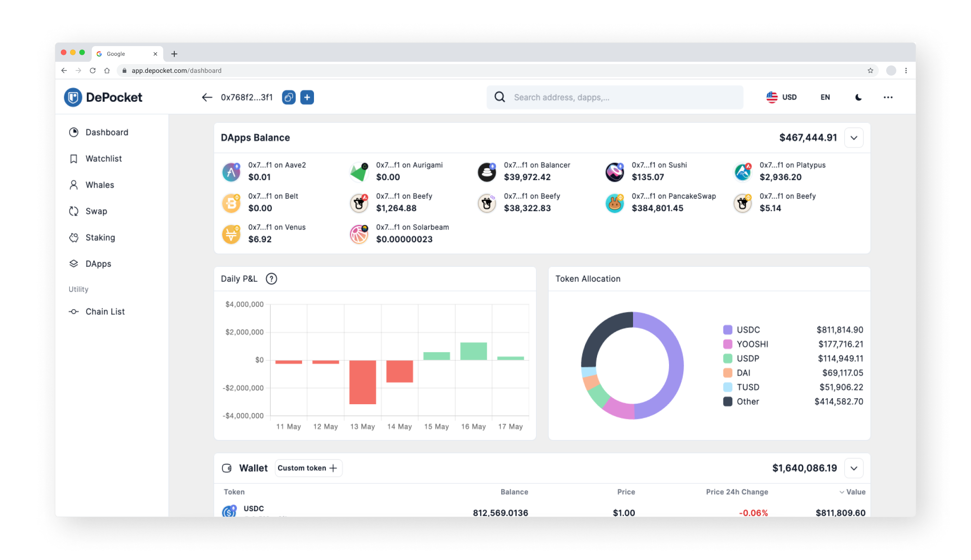The width and height of the screenshot is (971, 560).
Task: Click the Solarbeam dapp icon
Action: (x=359, y=234)
